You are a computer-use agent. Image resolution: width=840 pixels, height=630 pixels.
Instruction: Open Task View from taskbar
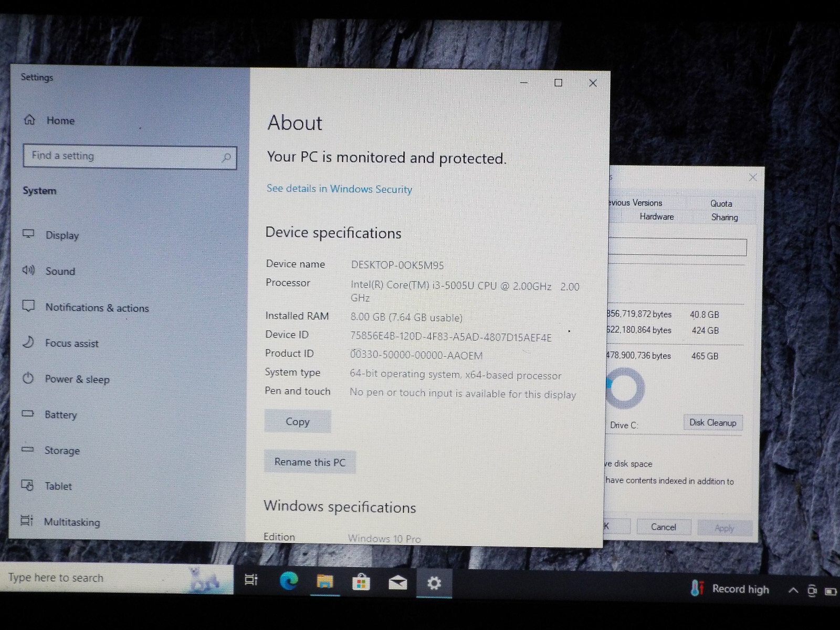tap(251, 580)
